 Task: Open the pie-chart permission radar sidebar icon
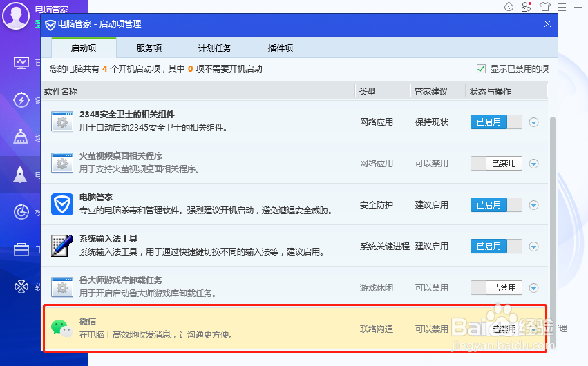pyautogui.click(x=21, y=212)
